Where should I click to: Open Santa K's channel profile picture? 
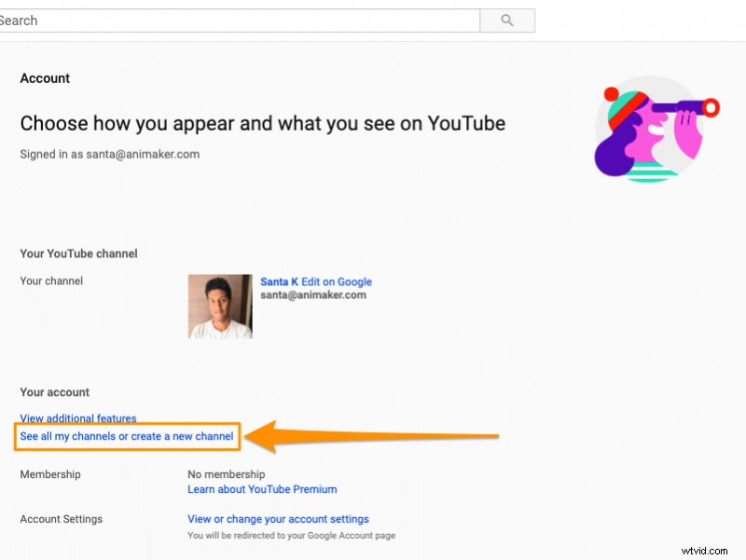219,306
